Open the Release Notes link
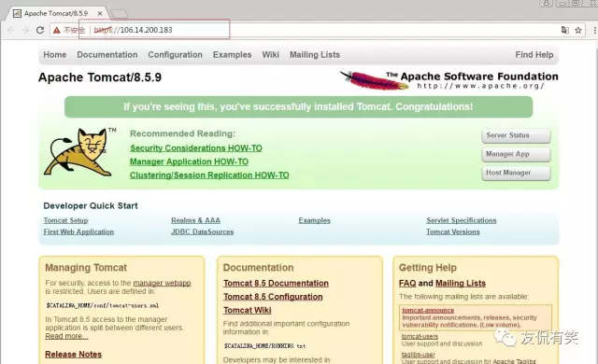Viewport: 598px width, 364px height. pyautogui.click(x=73, y=355)
